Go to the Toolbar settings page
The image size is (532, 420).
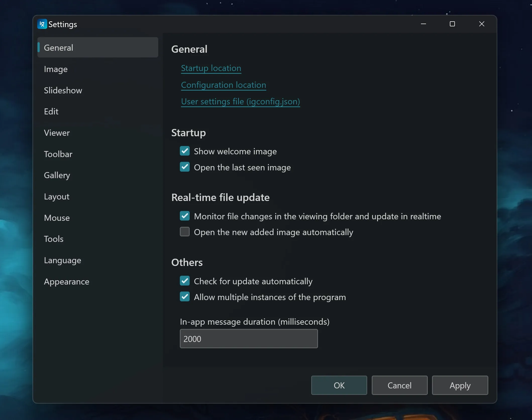click(x=58, y=154)
